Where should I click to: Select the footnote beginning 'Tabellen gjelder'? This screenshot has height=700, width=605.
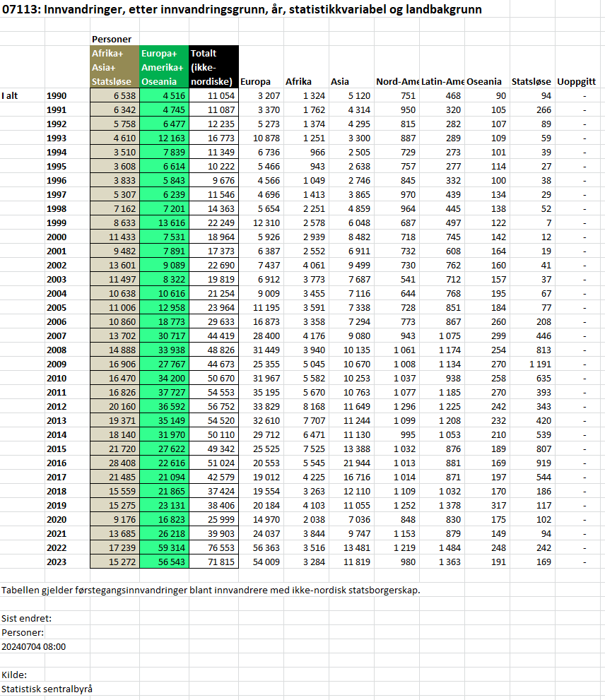coord(211,591)
